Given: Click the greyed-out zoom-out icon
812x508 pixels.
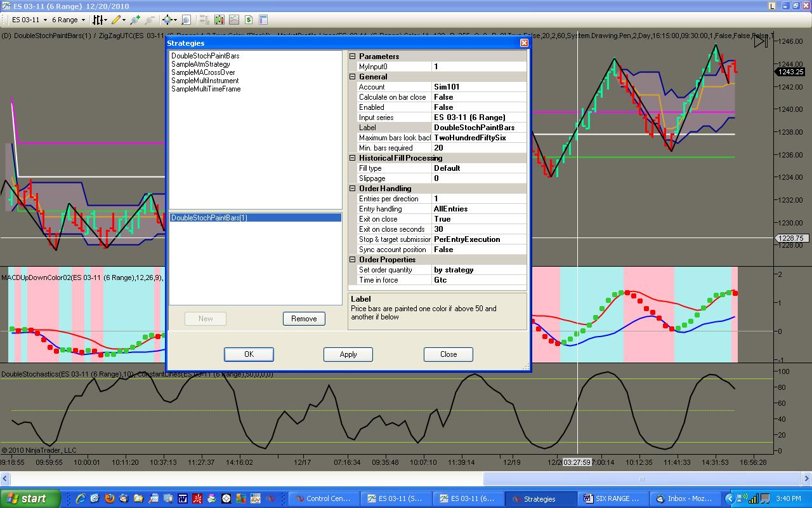Looking at the screenshot, I should [150, 20].
